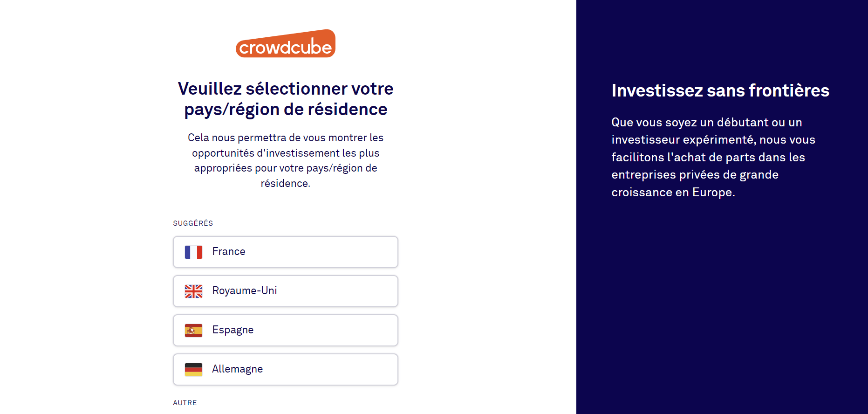Select Allemagne from the suggested countries
This screenshot has height=414, width=868.
point(286,369)
